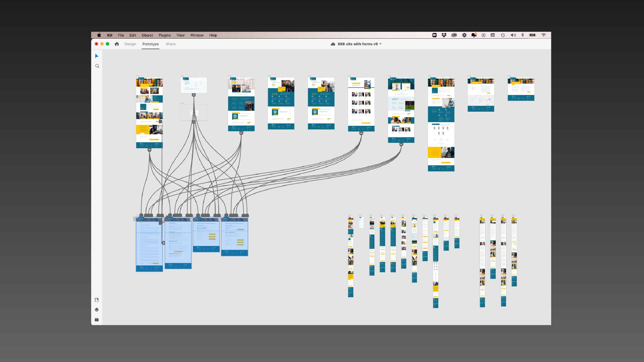The height and width of the screenshot is (362, 644).
Task: Switch to the Design tab
Action: coord(130,44)
